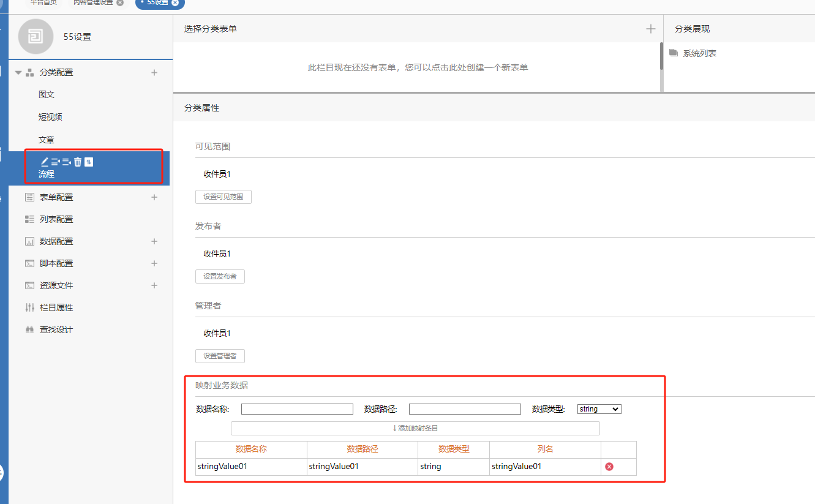
Task: Close the 内容管理设置 tab
Action: point(120,2)
